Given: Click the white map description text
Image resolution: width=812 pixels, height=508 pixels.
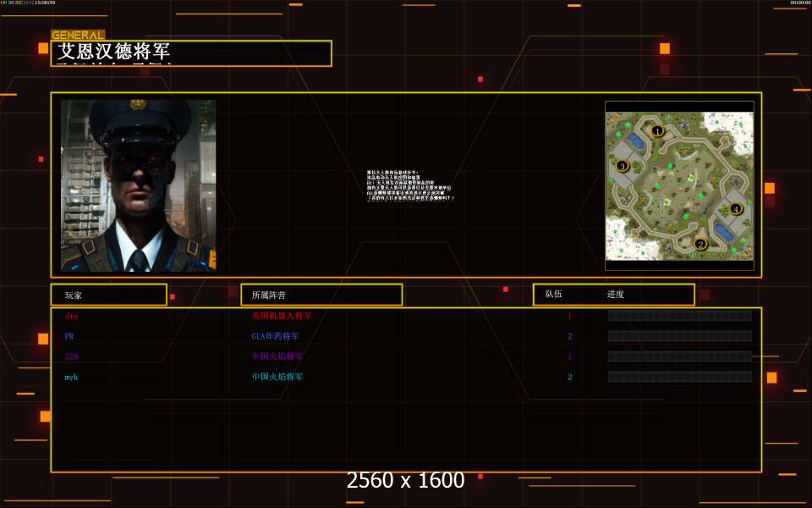Looking at the screenshot, I should tap(409, 185).
